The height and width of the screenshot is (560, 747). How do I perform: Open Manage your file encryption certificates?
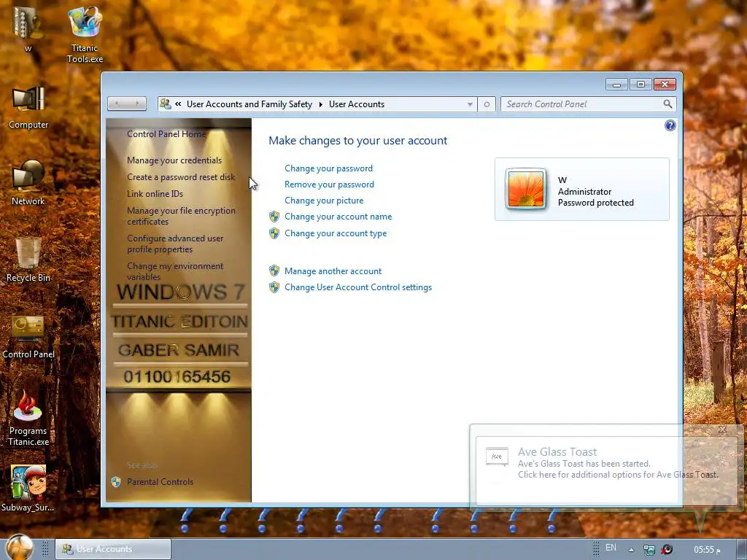pos(181,216)
